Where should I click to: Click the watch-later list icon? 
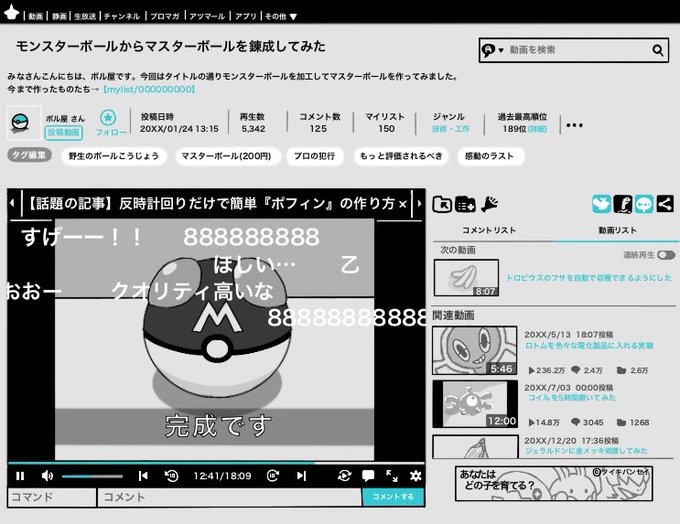(465, 204)
